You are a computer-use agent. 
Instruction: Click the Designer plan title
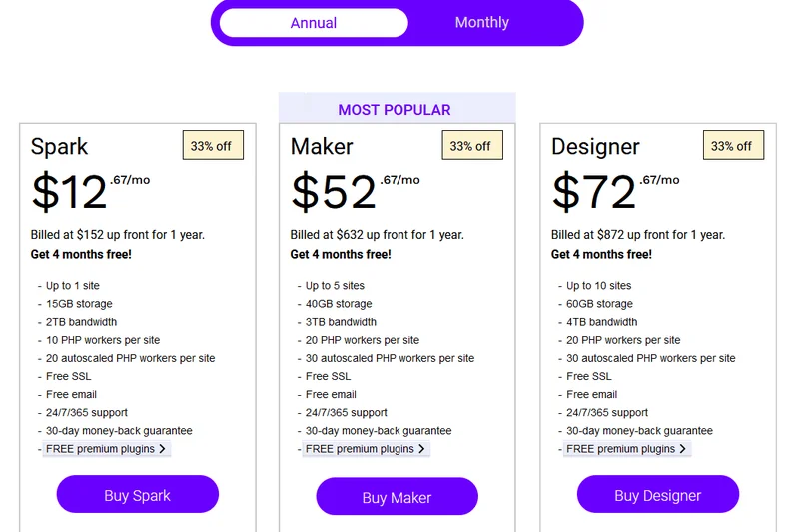[x=595, y=147]
